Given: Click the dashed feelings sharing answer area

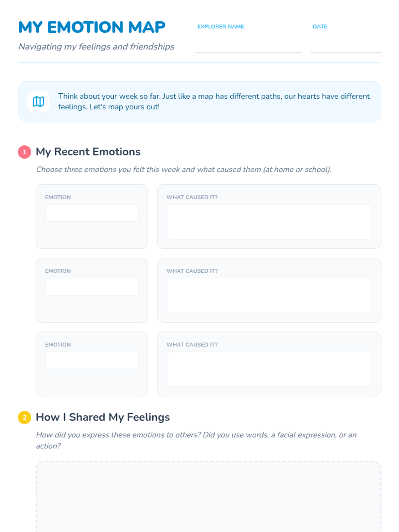Looking at the screenshot, I should coord(208,496).
